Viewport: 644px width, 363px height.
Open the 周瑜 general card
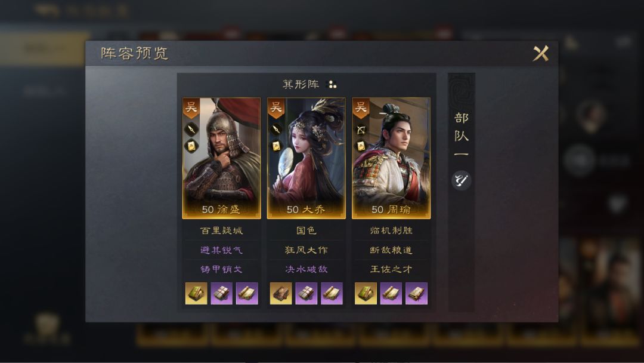tap(391, 158)
